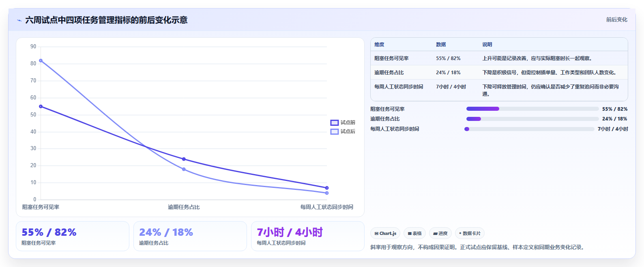Click the description starting 下降可释放管理时间

coord(551,90)
